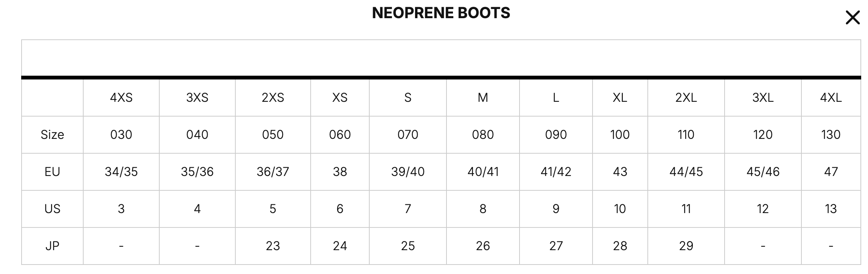868x274 pixels.
Task: Click the size code 070 cell
Action: (408, 135)
